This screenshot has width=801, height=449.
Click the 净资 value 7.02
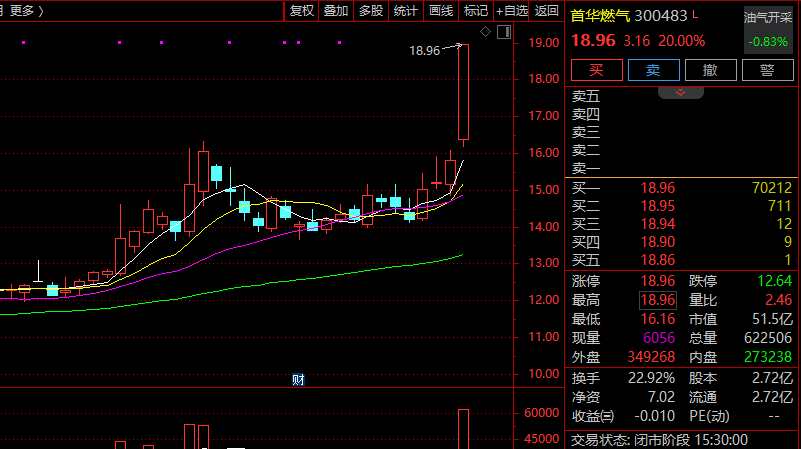point(662,397)
